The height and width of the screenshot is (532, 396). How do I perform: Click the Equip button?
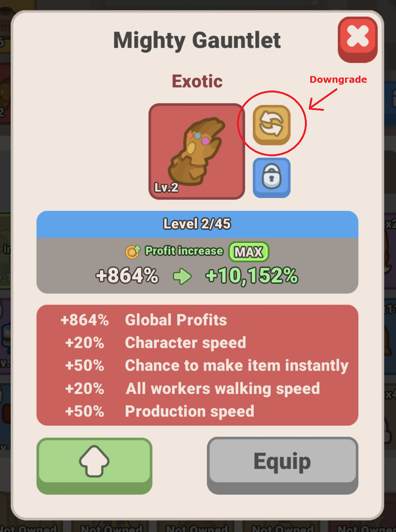point(283,466)
